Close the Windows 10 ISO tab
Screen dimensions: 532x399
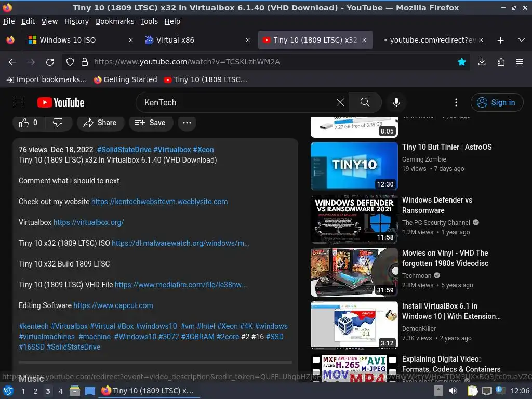coord(130,40)
